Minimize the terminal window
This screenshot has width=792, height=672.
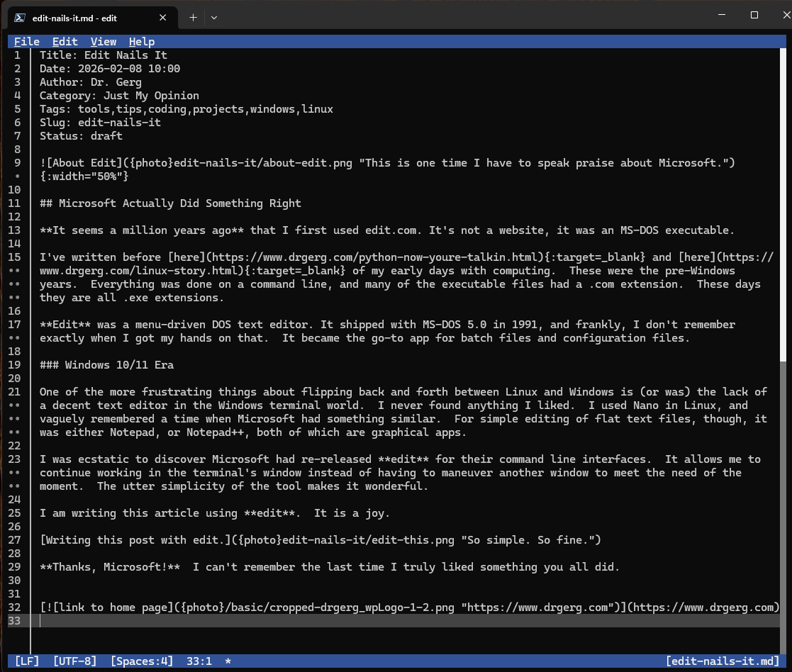721,16
